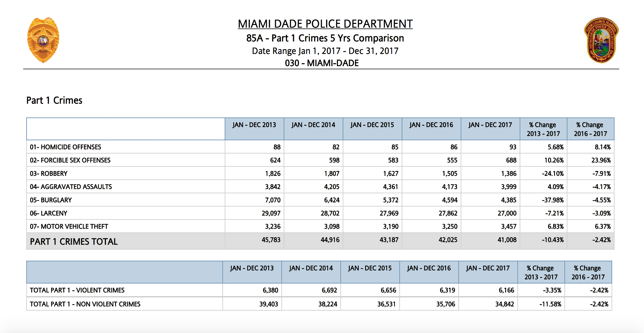
Task: Select the '05- BURGLARY' row label
Action: pyautogui.click(x=51, y=200)
